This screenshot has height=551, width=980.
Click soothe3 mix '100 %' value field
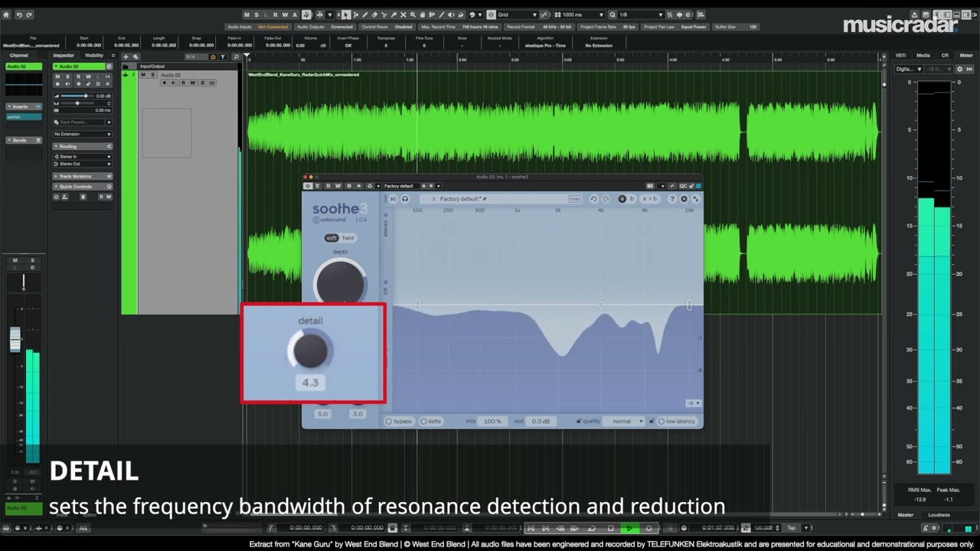(492, 421)
